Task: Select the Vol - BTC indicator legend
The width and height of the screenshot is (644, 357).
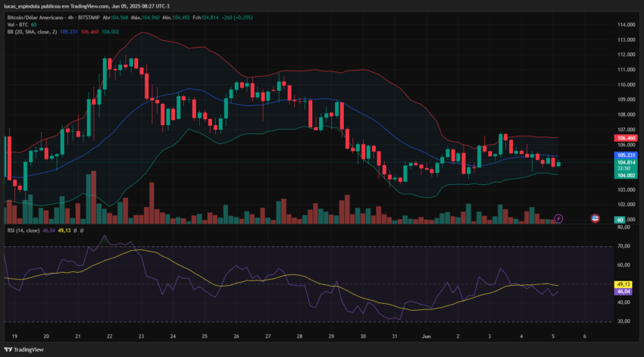Action: coord(17,25)
